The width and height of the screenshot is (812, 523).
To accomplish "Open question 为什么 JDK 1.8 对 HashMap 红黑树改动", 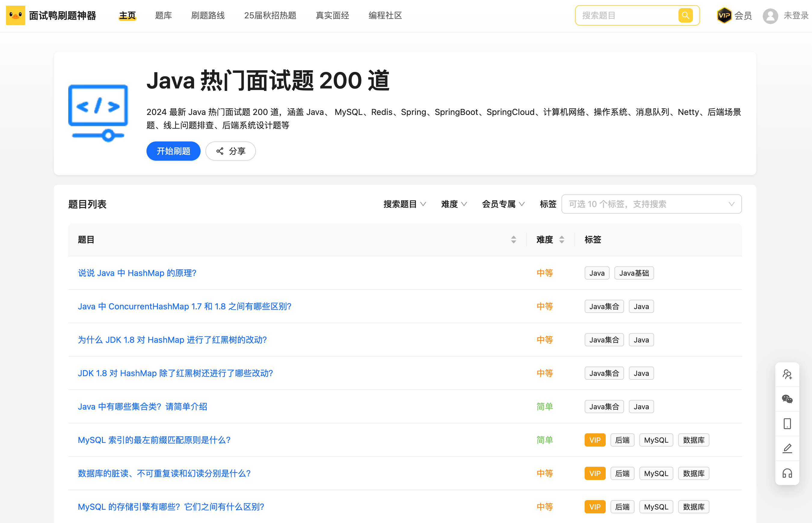I will point(172,340).
